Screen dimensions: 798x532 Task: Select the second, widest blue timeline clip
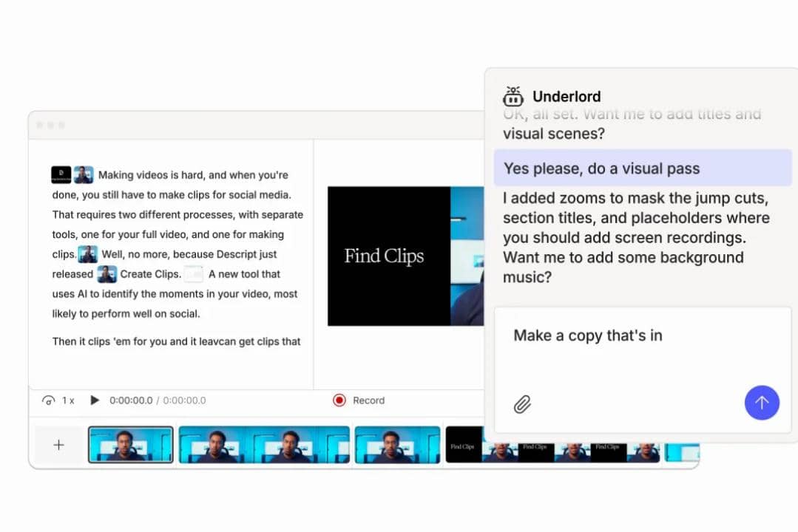[x=264, y=445]
